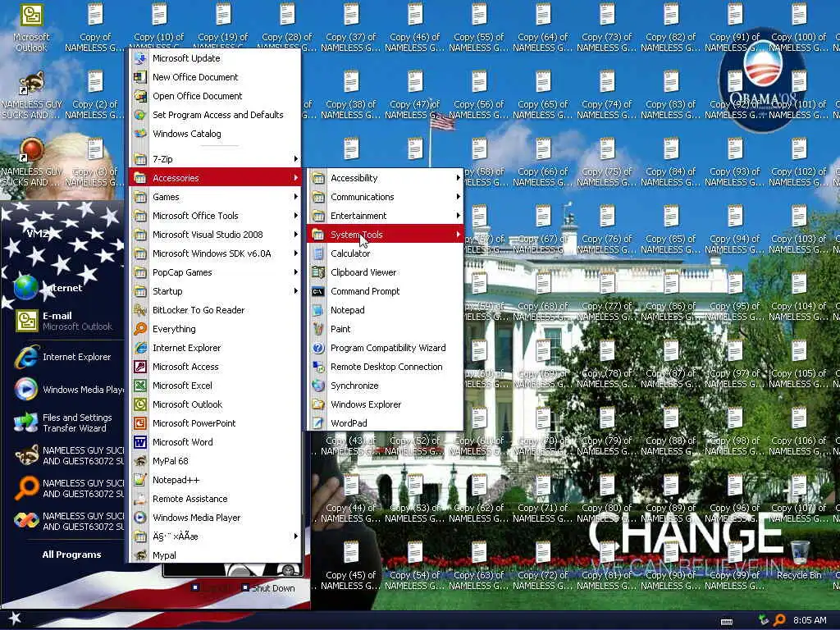The image size is (840, 630).
Task: Click the taskbar clock showing 8:05 AM
Action: tap(810, 620)
